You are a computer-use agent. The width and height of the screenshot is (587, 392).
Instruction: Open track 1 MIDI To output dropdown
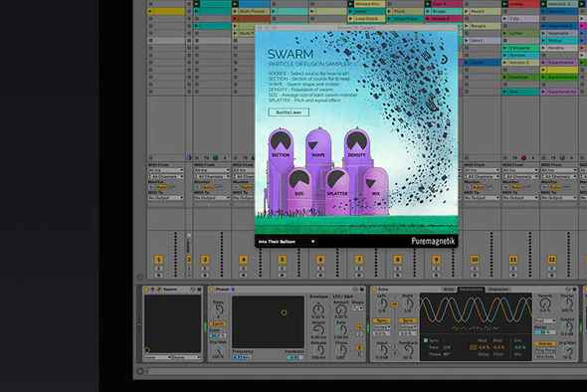[x=166, y=197]
